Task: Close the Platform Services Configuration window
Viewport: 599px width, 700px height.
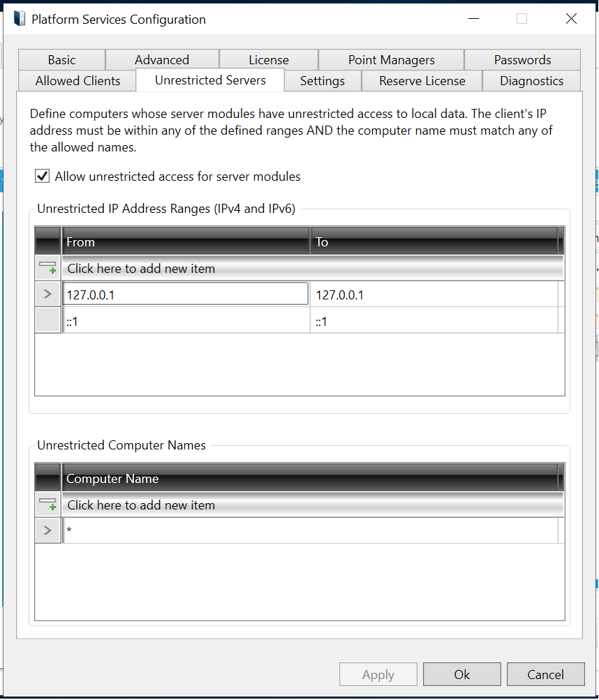Action: (571, 20)
